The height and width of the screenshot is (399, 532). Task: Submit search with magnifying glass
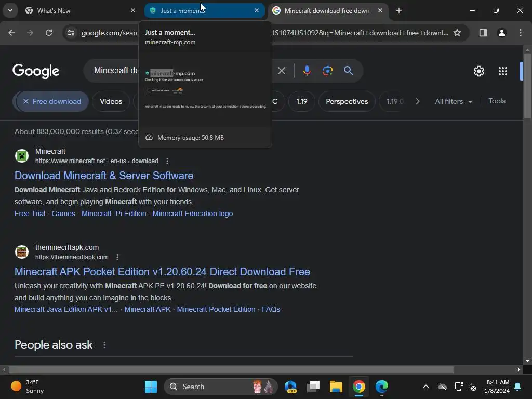tap(349, 71)
